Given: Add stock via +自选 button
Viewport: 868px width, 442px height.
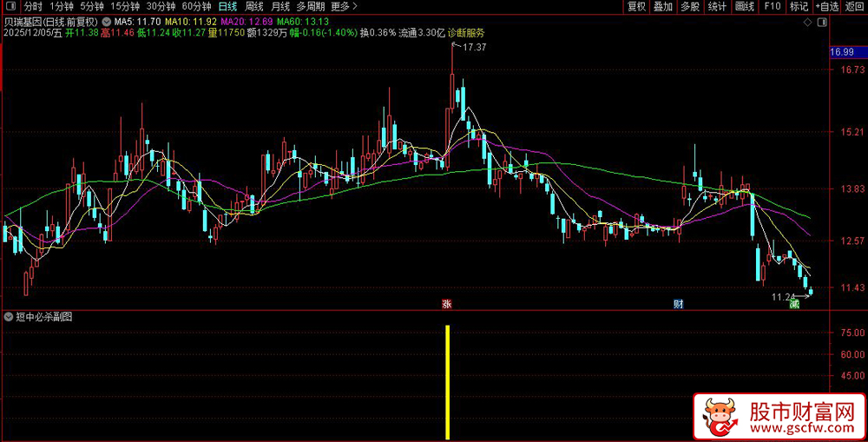Looking at the screenshot, I should pyautogui.click(x=827, y=7).
